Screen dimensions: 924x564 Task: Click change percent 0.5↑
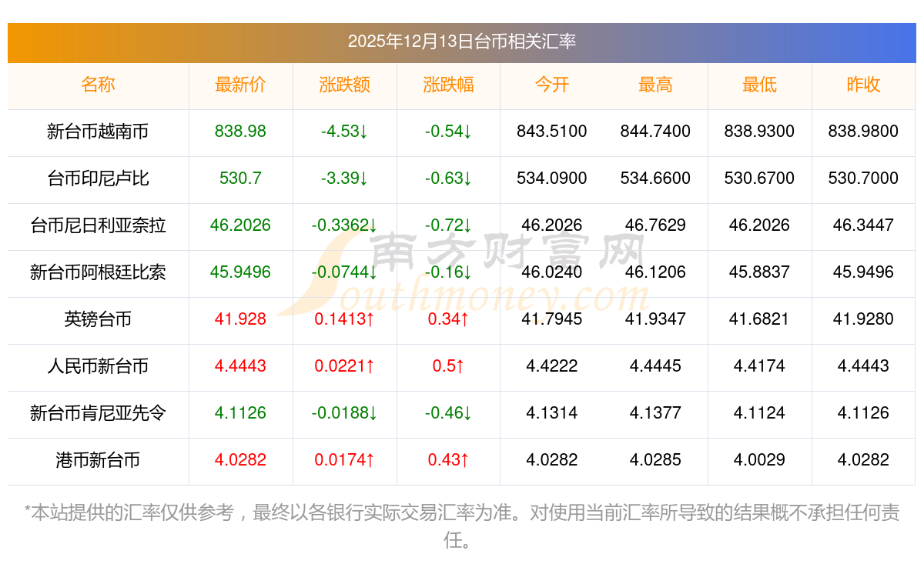click(x=448, y=366)
